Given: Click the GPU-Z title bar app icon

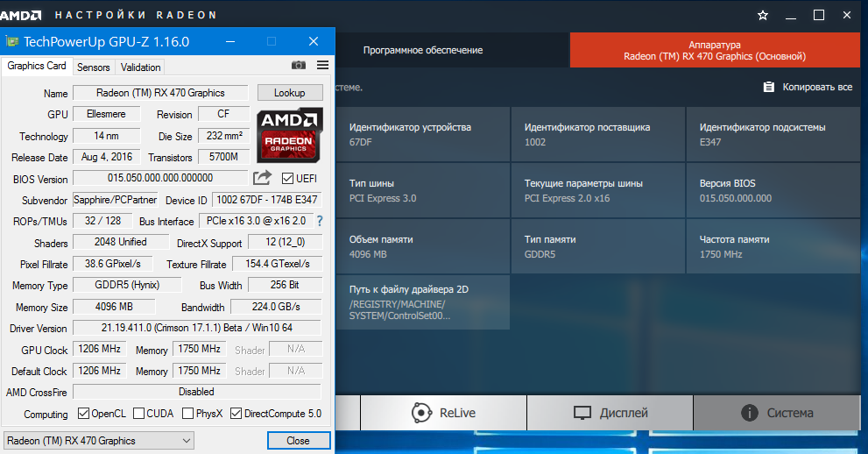Looking at the screenshot, I should pos(11,41).
